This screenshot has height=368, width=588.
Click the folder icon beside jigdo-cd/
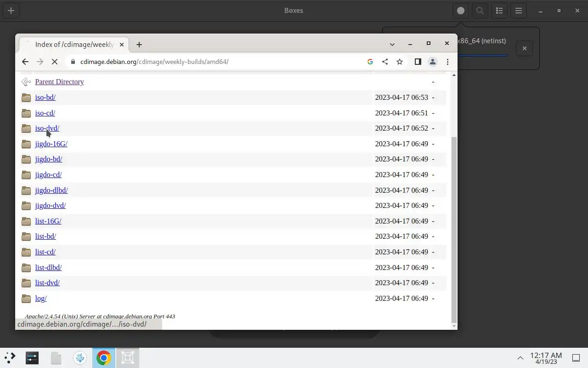pos(26,175)
